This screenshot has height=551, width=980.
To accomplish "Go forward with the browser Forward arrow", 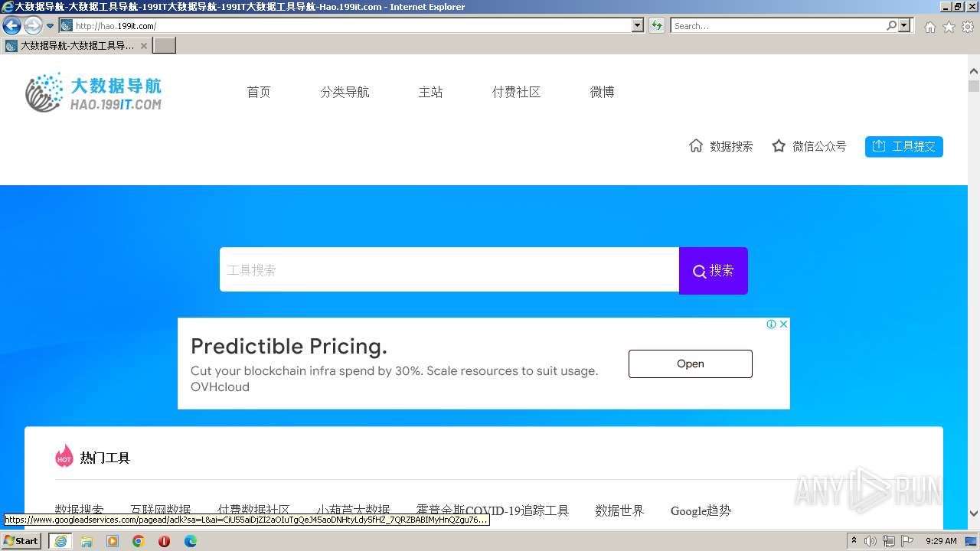I will click(33, 25).
